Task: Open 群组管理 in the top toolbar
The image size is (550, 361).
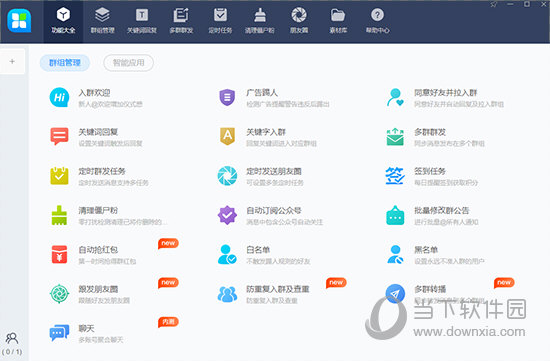Action: [x=102, y=21]
